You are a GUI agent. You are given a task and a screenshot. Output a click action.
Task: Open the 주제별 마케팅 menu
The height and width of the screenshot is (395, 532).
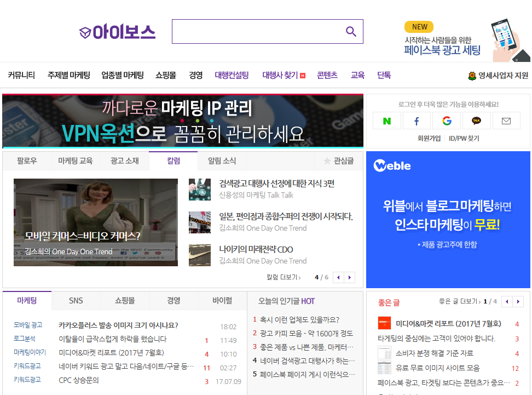point(69,75)
